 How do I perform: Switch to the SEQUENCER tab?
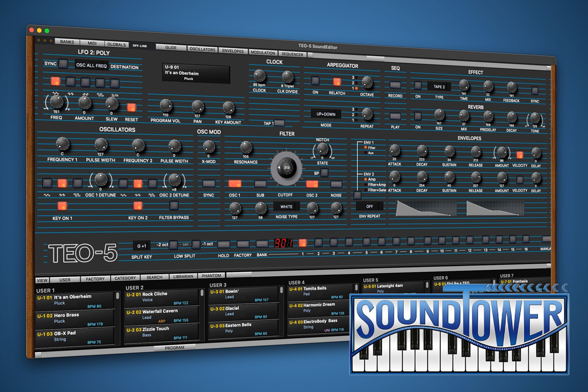(292, 54)
